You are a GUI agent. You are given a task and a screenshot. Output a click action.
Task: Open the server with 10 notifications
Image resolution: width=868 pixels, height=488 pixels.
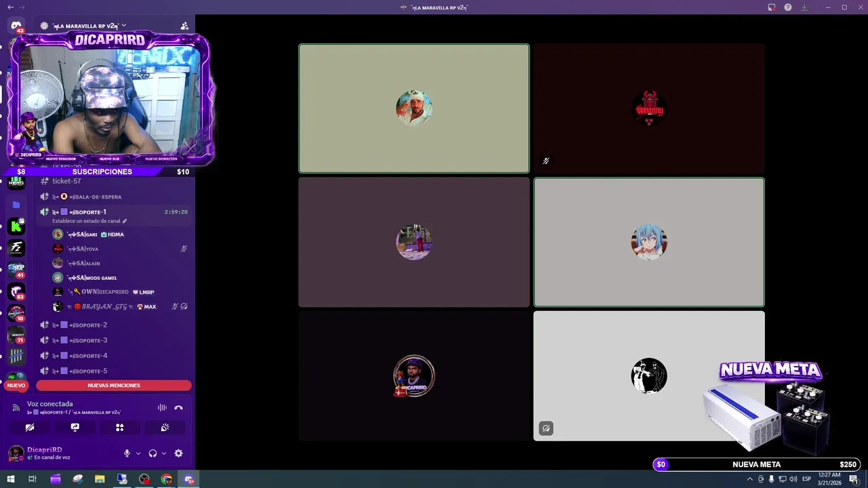16,313
